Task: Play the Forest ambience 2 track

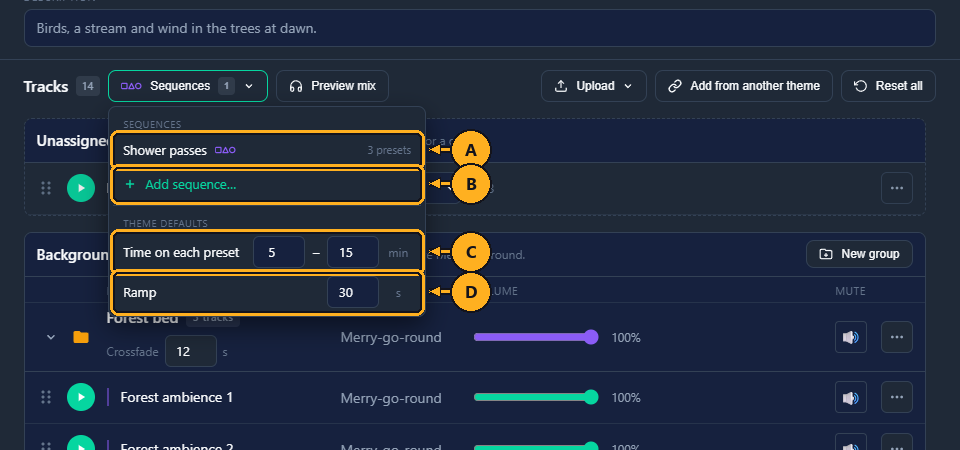Action: pyautogui.click(x=81, y=443)
